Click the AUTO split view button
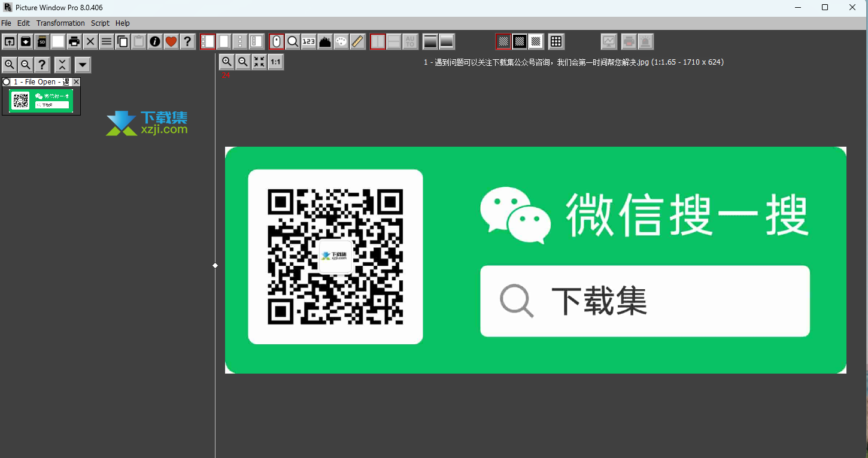Screen dimensions: 868x458 click(x=410, y=41)
